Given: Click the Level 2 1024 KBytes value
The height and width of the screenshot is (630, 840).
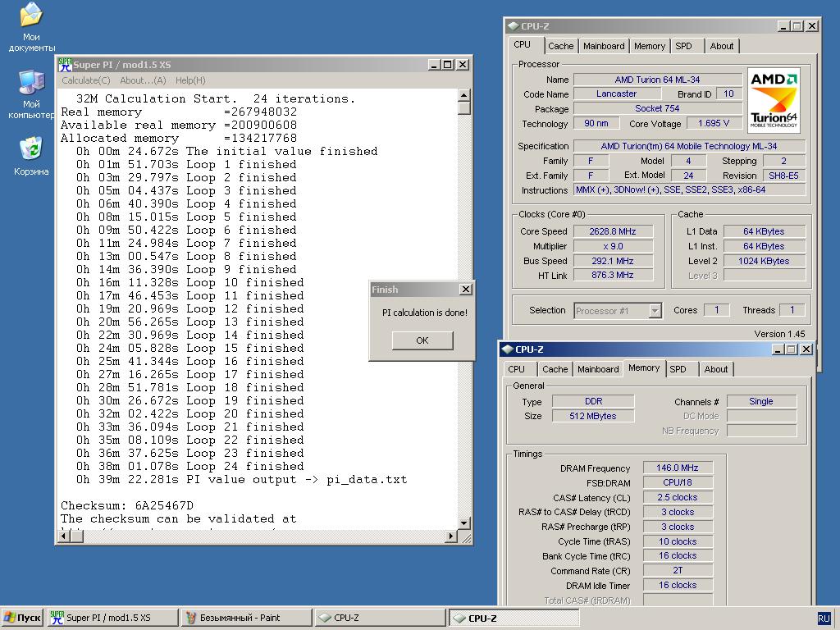Looking at the screenshot, I should tap(764, 261).
